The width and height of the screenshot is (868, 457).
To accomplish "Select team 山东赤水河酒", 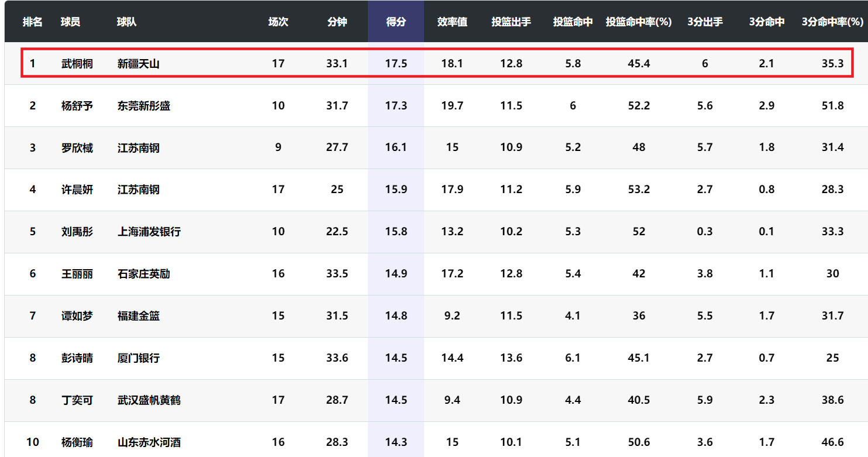I will coord(149,442).
